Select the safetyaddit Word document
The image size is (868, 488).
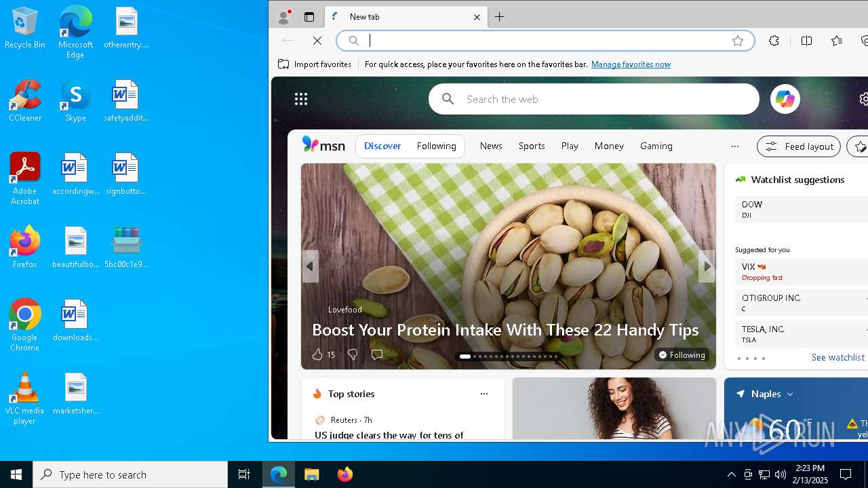pos(126,102)
